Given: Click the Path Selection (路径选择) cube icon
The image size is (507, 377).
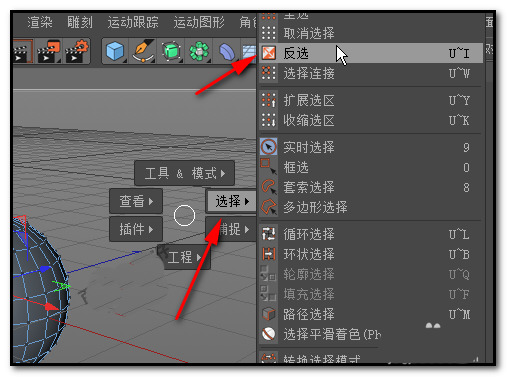Looking at the screenshot, I should [x=269, y=314].
